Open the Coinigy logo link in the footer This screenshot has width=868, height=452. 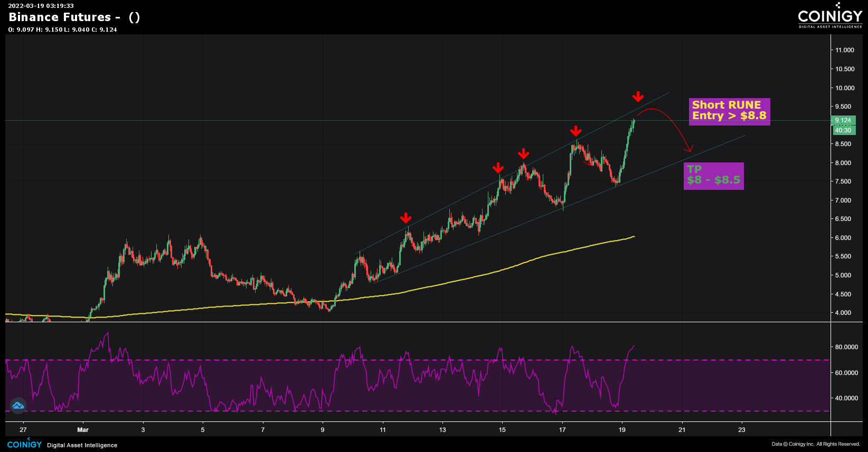[24, 445]
